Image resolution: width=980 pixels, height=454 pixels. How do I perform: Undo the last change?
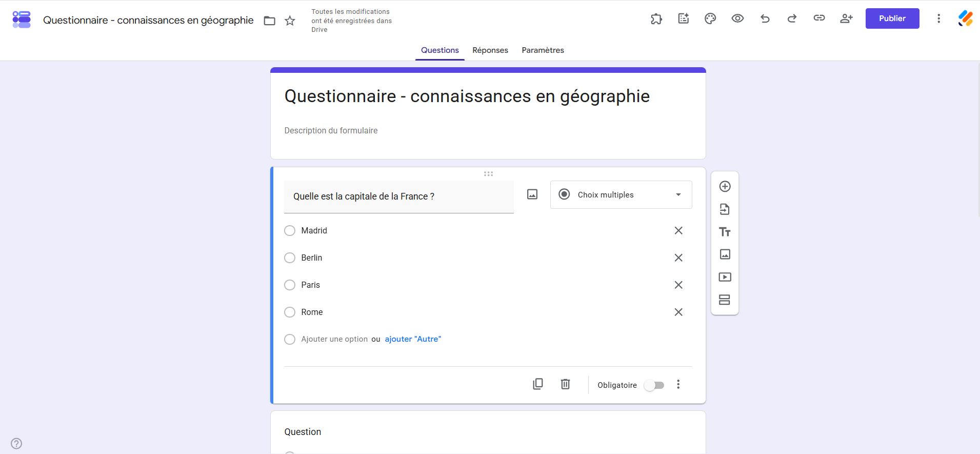click(x=765, y=19)
